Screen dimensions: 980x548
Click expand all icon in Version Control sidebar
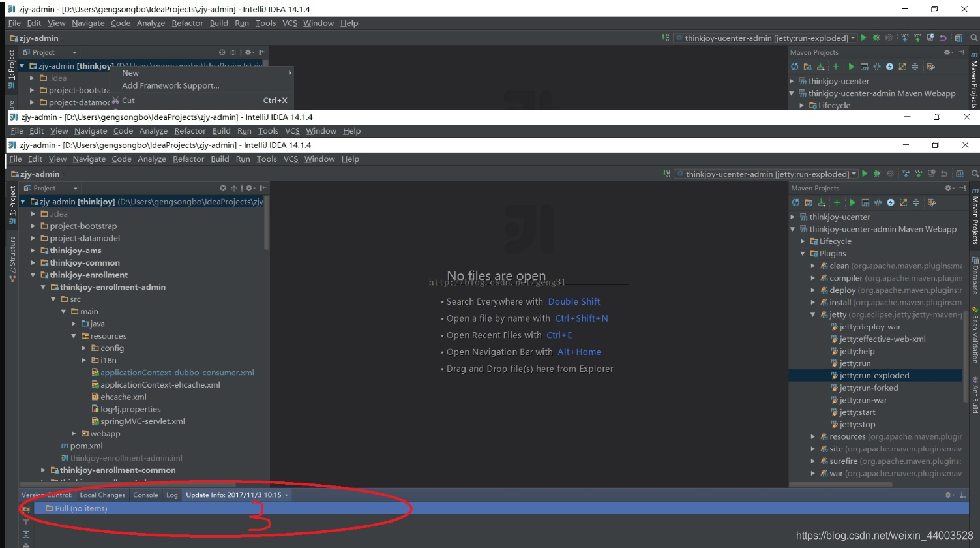26,533
